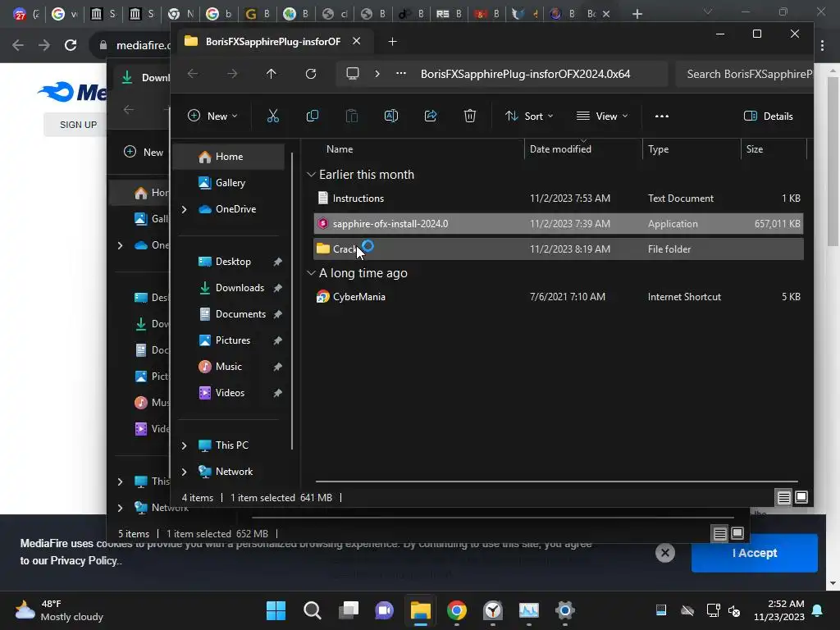Collapse the A long time ago group
This screenshot has height=630, width=840.
click(x=311, y=273)
